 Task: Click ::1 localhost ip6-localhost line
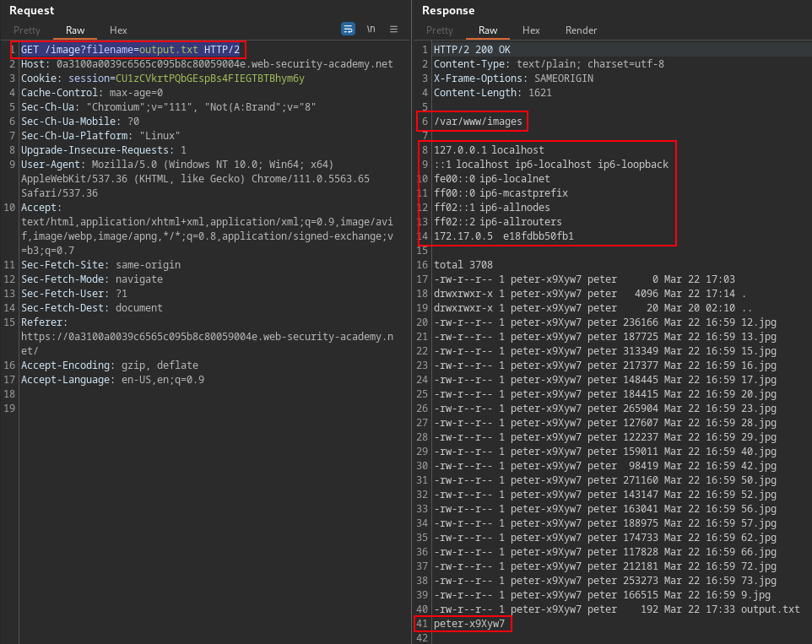coord(551,165)
